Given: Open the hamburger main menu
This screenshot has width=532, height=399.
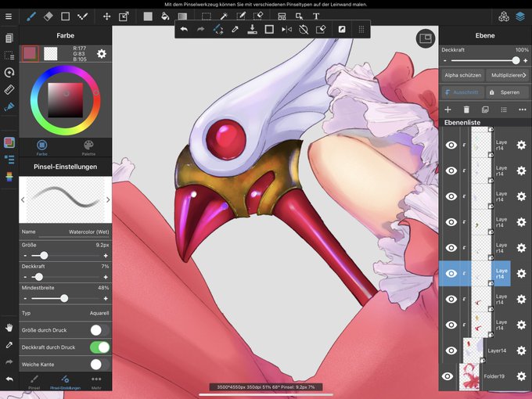Looking at the screenshot, I should coord(9,16).
